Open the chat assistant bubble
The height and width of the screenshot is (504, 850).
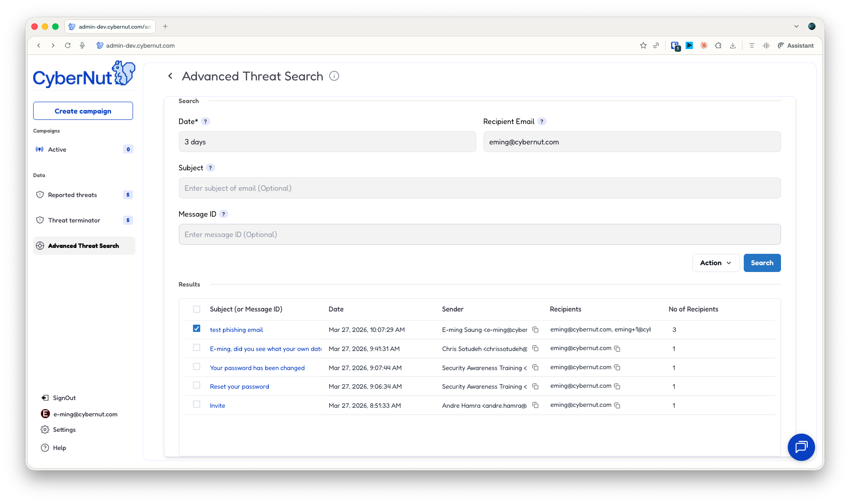click(x=801, y=447)
